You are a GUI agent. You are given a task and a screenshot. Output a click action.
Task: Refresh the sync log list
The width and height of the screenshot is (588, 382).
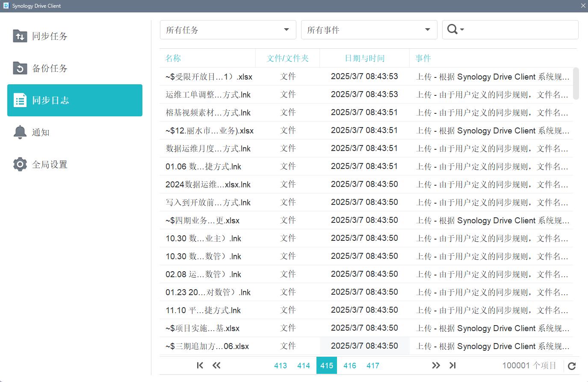click(x=572, y=366)
